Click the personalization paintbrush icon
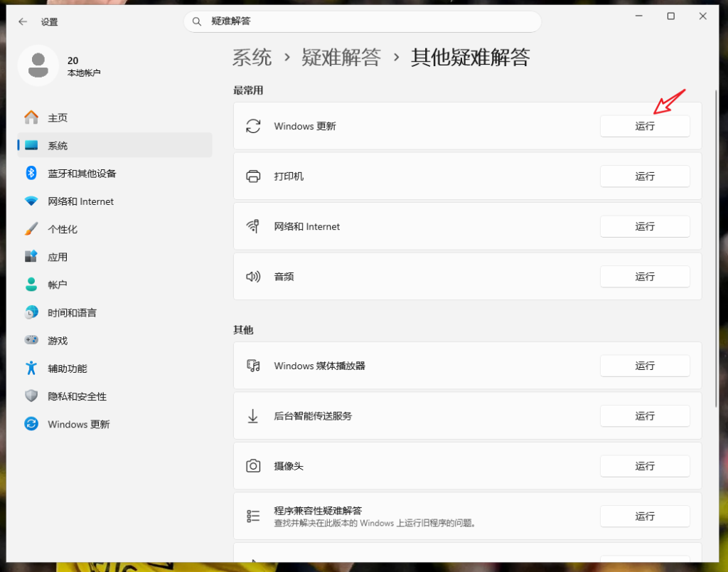Image resolution: width=728 pixels, height=572 pixels. tap(31, 229)
